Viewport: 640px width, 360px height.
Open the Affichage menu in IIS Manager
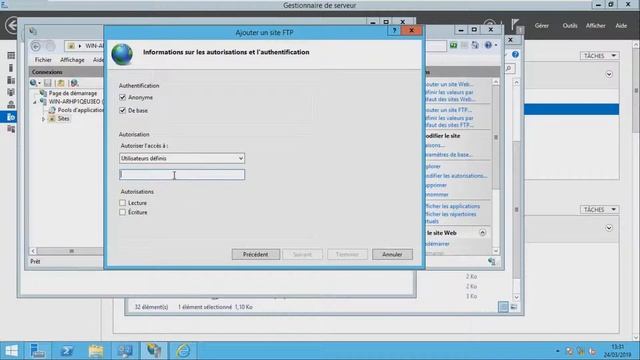[72, 60]
